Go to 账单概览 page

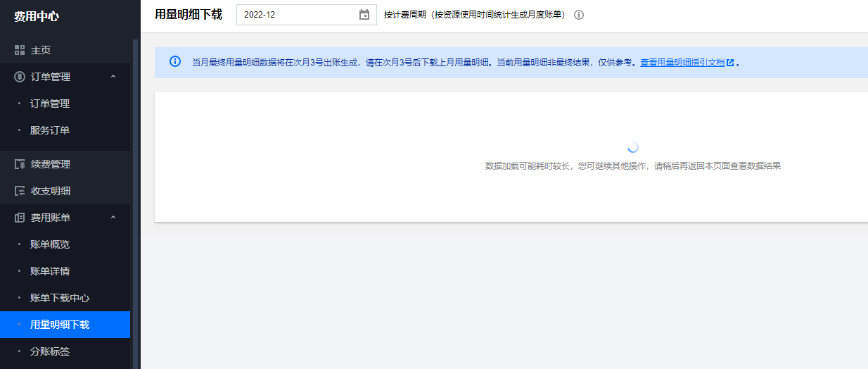50,244
